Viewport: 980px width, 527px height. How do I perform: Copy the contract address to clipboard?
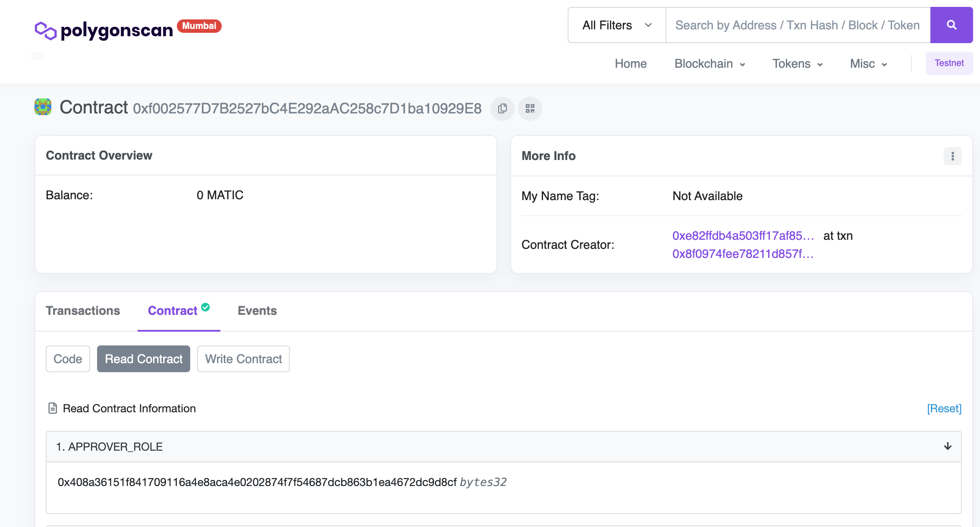click(x=502, y=109)
